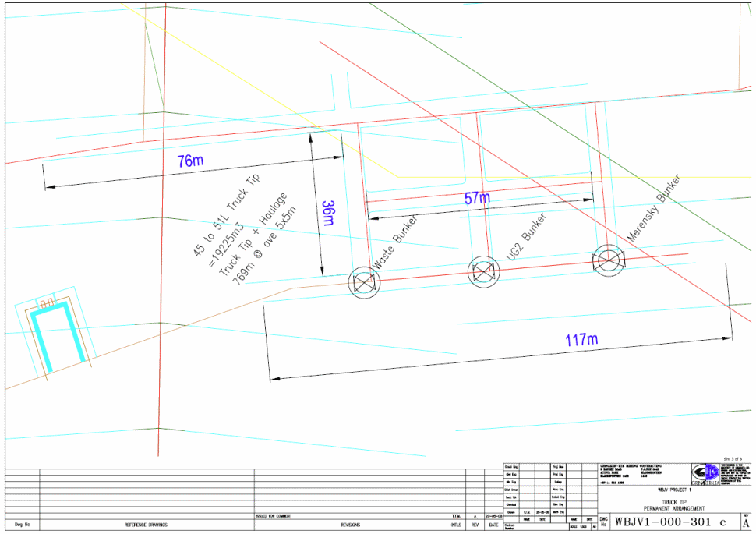Click the revision letter A box
This screenshot has height=534, width=756.
coord(747,524)
